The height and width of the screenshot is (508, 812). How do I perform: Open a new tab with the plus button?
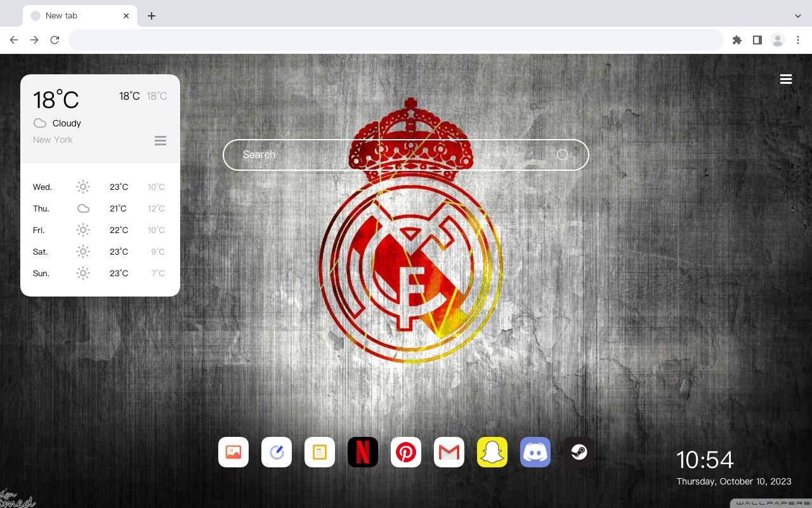tap(151, 16)
